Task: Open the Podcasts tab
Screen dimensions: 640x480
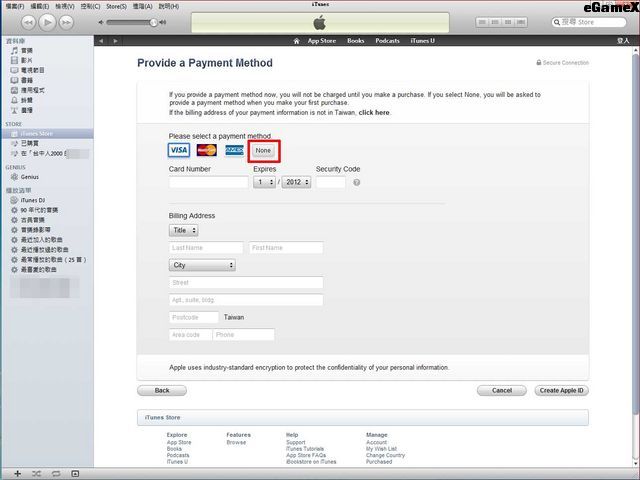Action: coord(387,41)
